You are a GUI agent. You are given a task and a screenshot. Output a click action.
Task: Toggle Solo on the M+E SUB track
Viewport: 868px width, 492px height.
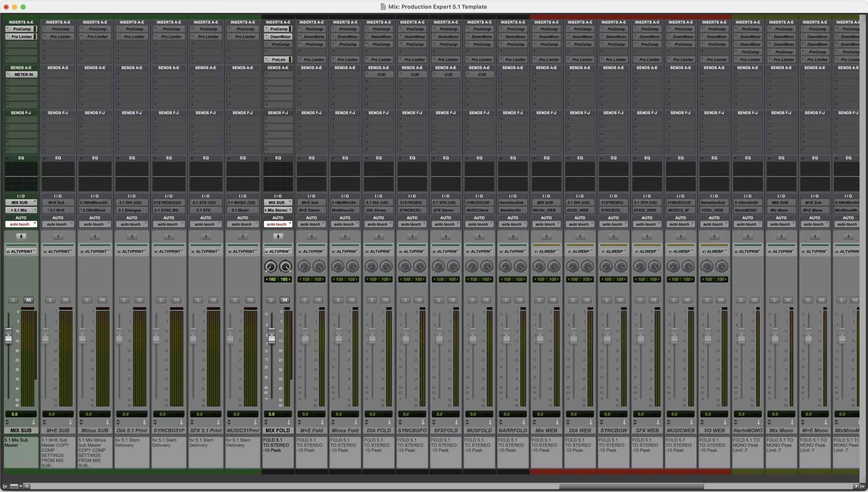tap(50, 300)
